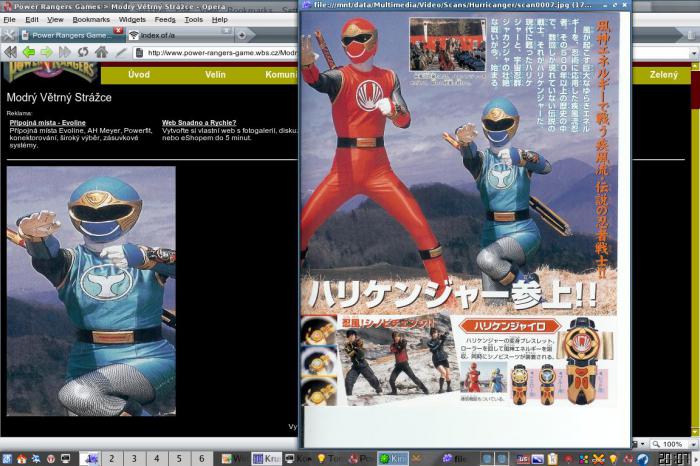700x466 pixels.
Task: Click the home folder icon on taskbar
Action: coord(21,458)
